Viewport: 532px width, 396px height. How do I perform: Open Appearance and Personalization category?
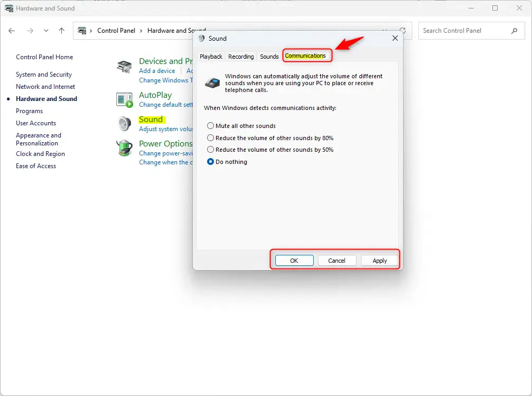click(x=39, y=139)
